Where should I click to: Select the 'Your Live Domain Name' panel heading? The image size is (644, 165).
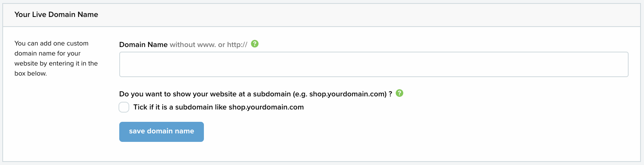point(56,15)
